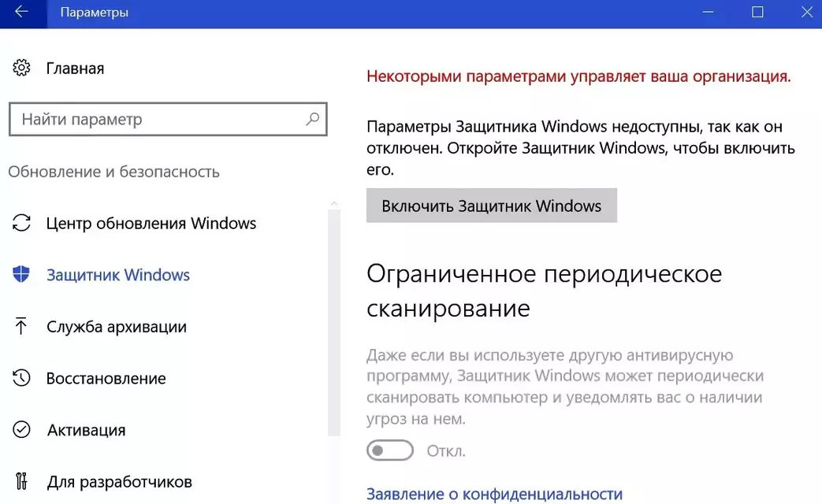
Task: Toggle the limited periodic scanning switch
Action: tap(390, 450)
